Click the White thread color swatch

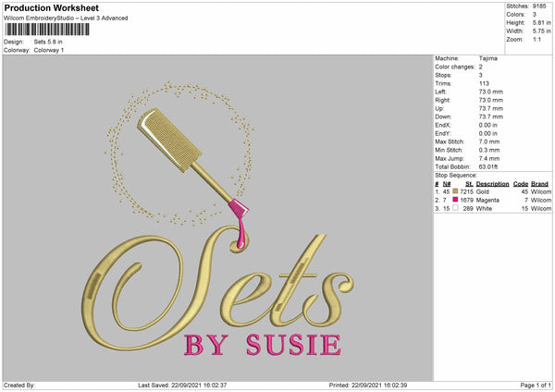point(455,208)
